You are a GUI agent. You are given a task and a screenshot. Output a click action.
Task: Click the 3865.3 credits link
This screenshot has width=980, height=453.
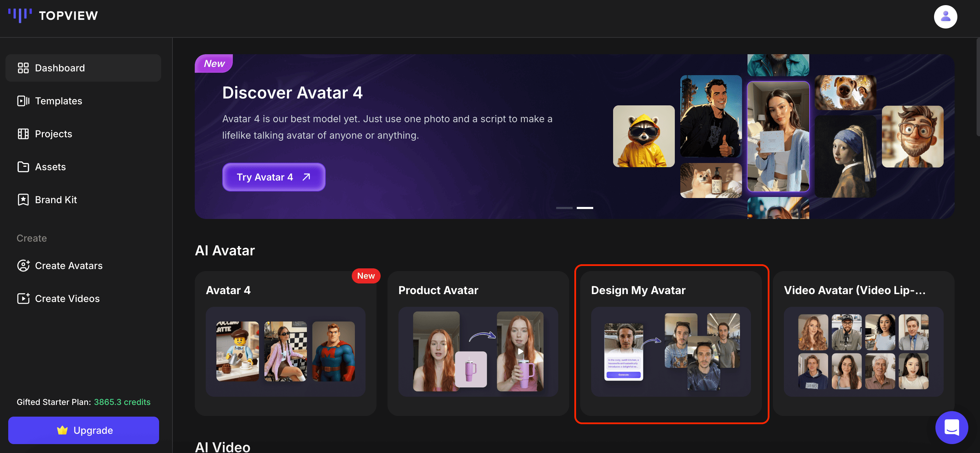coord(122,402)
